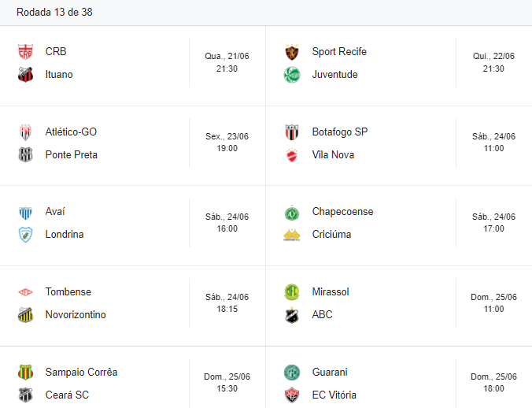Image resolution: width=532 pixels, height=408 pixels.
Task: Open the Guarani match time Dom. 25/06 18:00
Action: 493,383
